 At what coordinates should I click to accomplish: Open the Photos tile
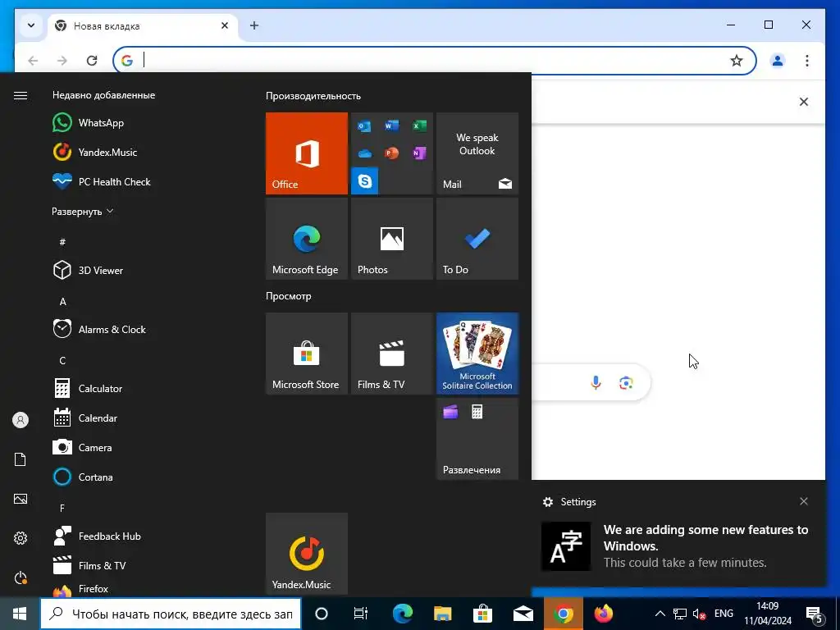click(391, 239)
